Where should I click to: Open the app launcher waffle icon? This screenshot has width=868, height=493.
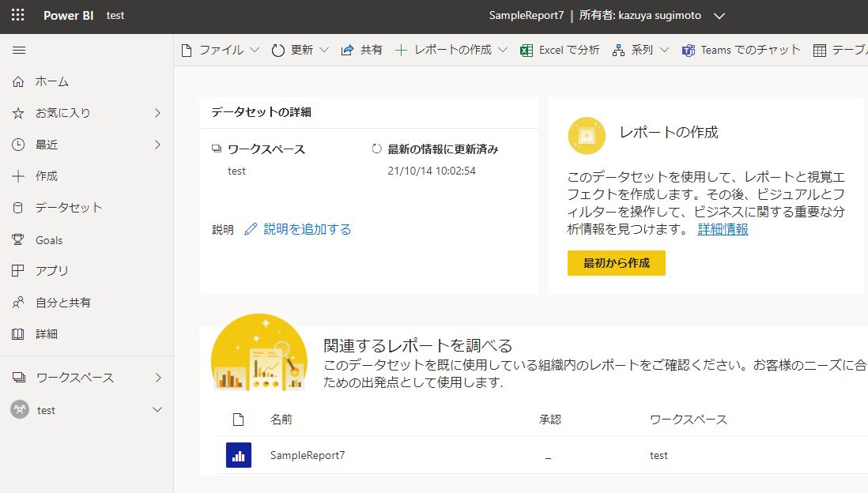click(x=18, y=15)
